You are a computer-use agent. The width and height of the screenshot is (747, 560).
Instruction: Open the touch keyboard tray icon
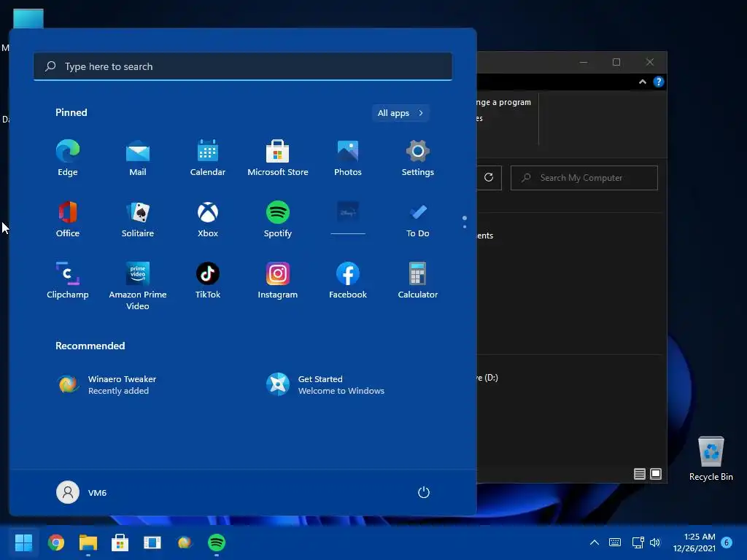[x=615, y=542]
